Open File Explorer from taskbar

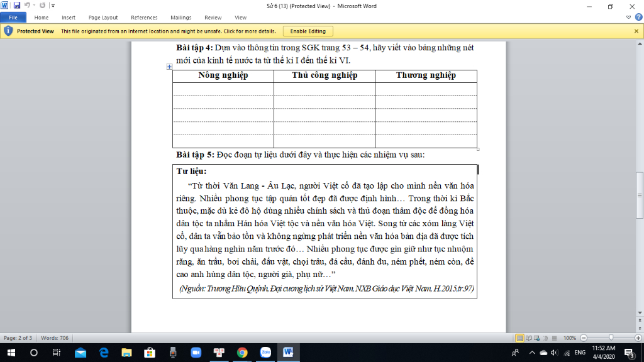point(126,353)
